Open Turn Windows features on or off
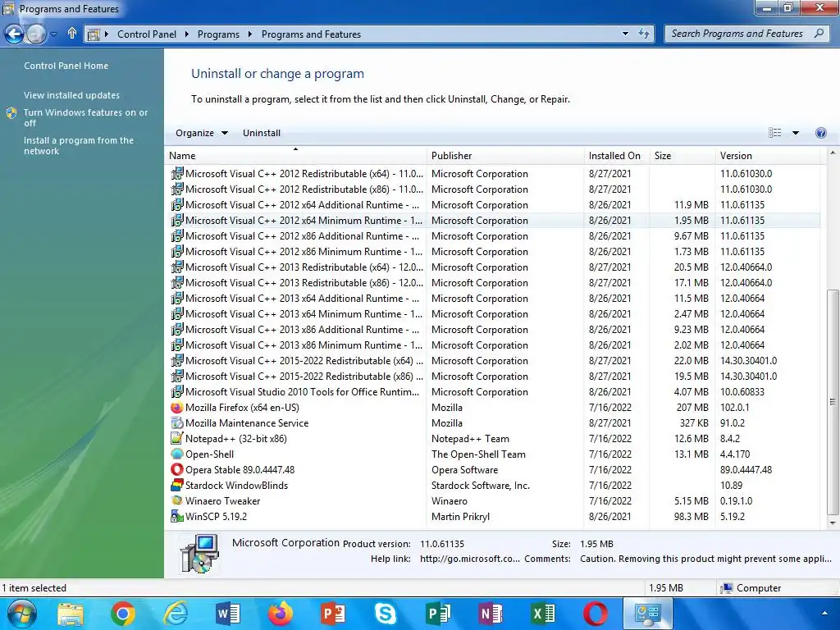Viewport: 840px width, 630px height. click(85, 118)
